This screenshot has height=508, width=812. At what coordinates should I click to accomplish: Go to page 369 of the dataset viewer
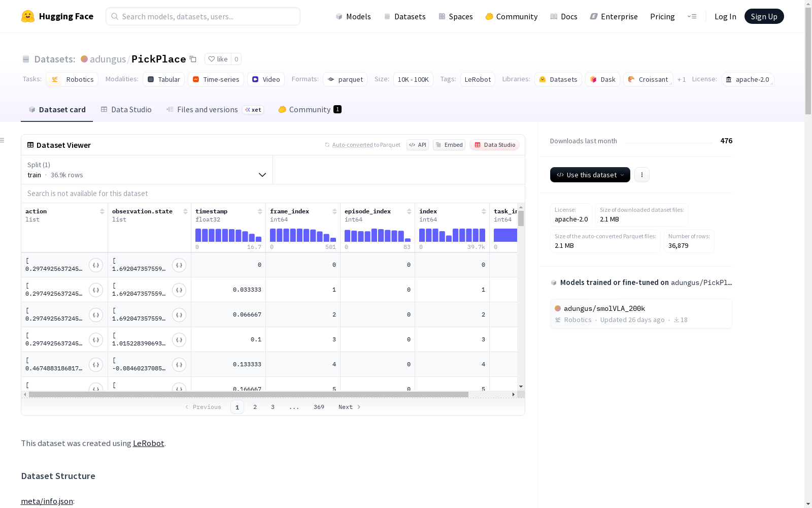(x=319, y=407)
